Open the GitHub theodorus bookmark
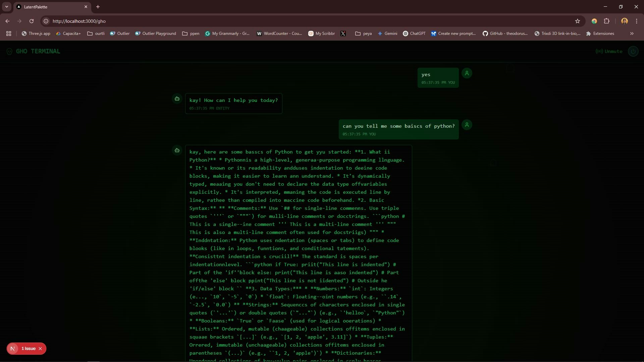 (x=505, y=34)
